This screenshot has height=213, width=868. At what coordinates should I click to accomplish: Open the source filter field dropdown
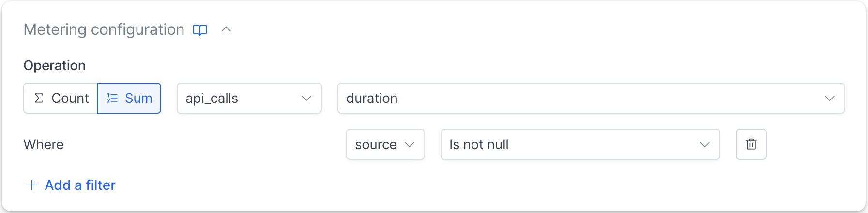(385, 144)
